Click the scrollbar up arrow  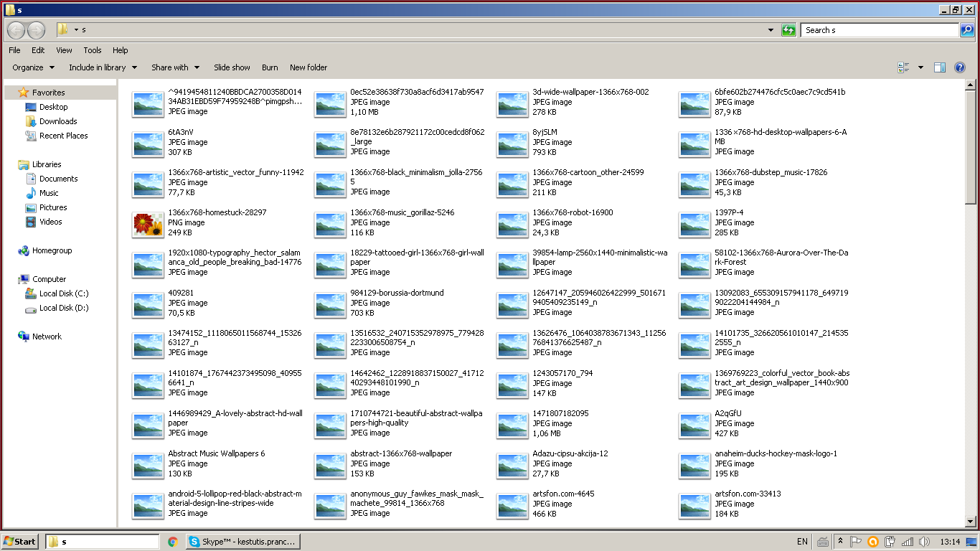[971, 85]
